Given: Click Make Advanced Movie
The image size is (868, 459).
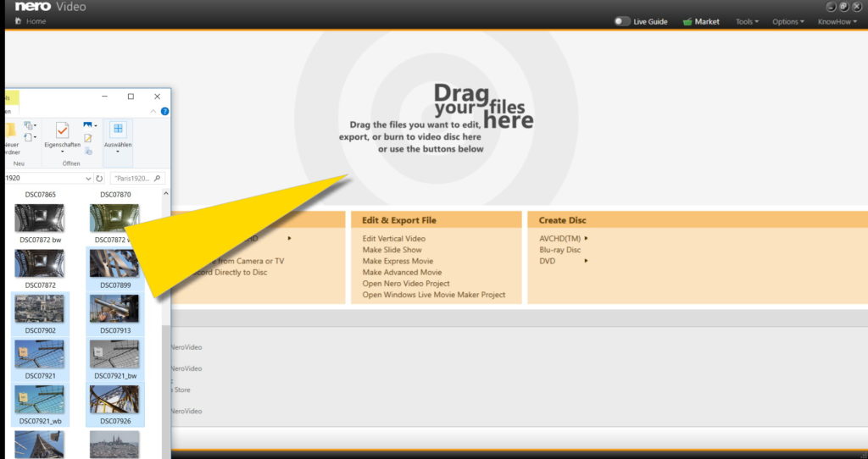Looking at the screenshot, I should click(402, 272).
